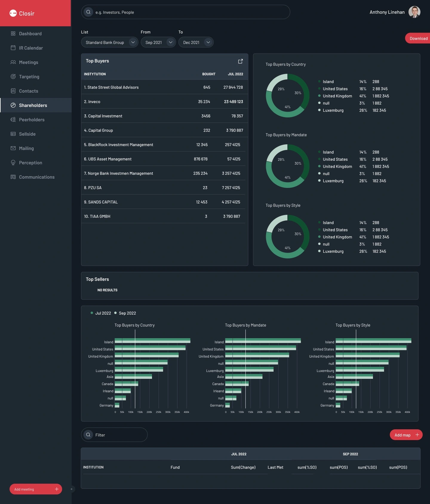Click the Meetings people icon

click(x=13, y=62)
